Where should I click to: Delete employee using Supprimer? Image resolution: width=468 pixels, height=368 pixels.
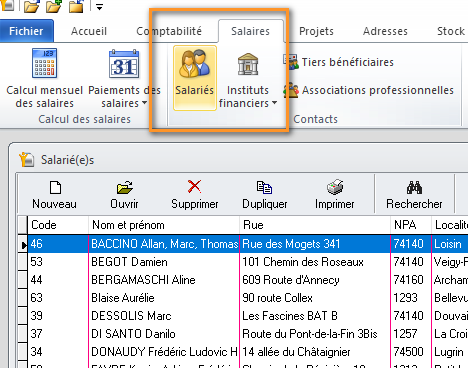click(x=195, y=195)
